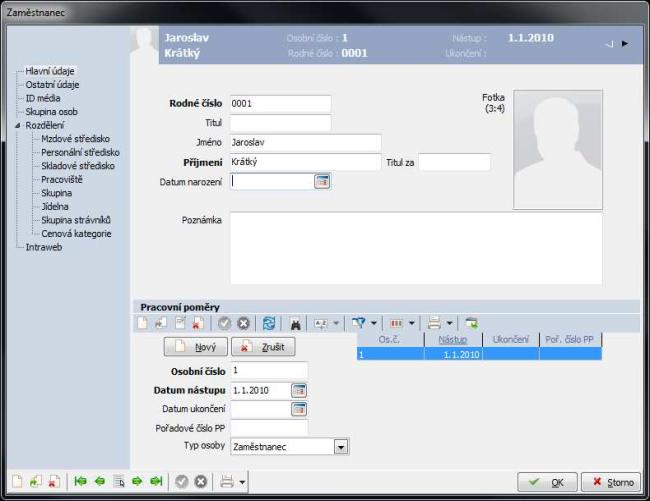Click the Os.č. column header
650x501 pixels.
tap(390, 339)
